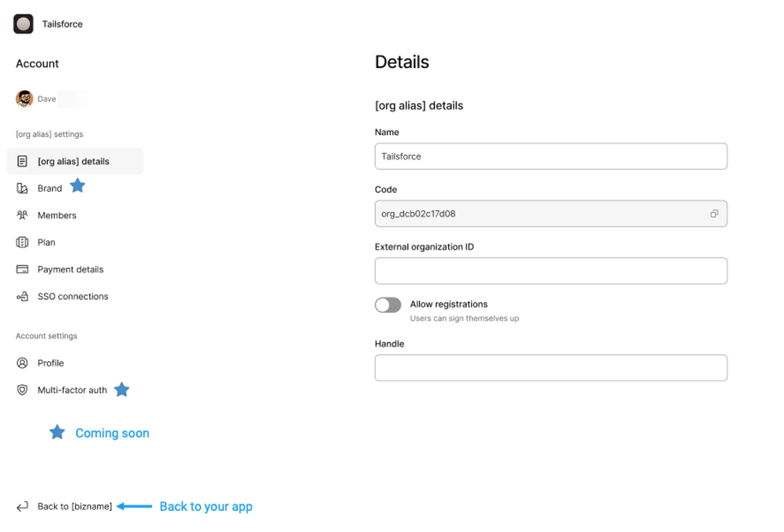The width and height of the screenshot is (784, 532).
Task: Click the Back to [bizname] link
Action: (75, 506)
